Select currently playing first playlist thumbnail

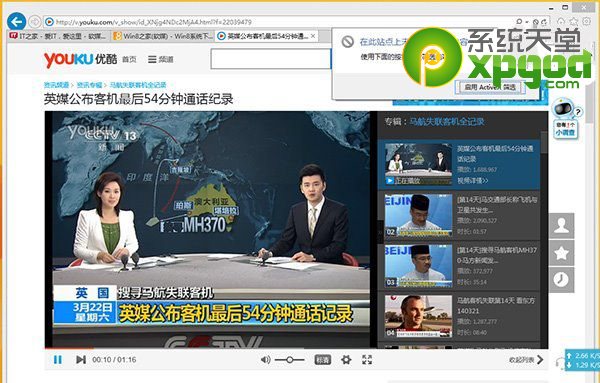418,164
